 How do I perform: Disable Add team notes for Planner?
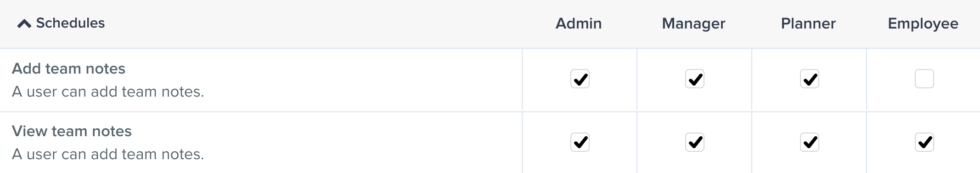[x=810, y=79]
